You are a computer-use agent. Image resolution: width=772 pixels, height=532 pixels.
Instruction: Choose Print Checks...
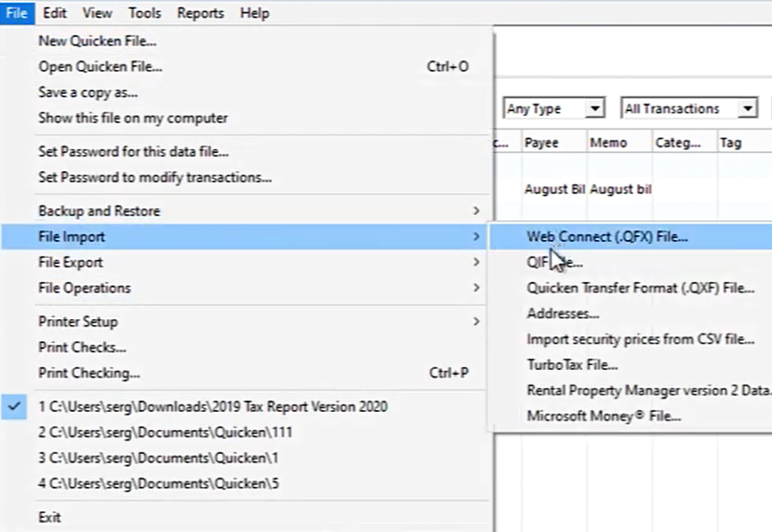tap(245, 347)
